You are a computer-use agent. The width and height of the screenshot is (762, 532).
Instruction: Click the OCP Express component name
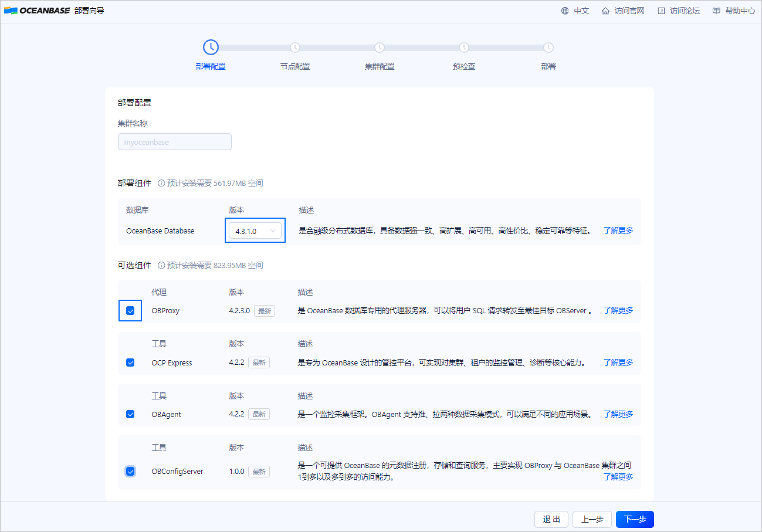(x=172, y=363)
